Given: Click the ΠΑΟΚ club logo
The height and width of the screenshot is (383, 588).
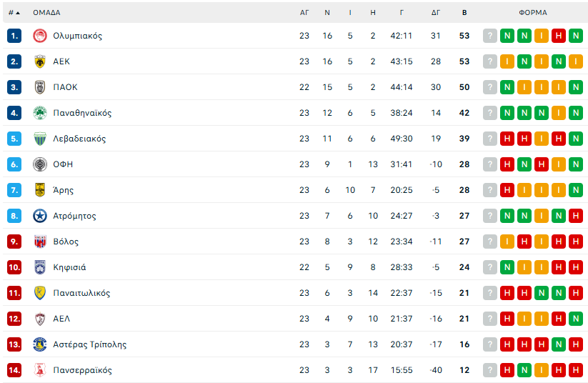Looking at the screenshot, I should point(40,87).
